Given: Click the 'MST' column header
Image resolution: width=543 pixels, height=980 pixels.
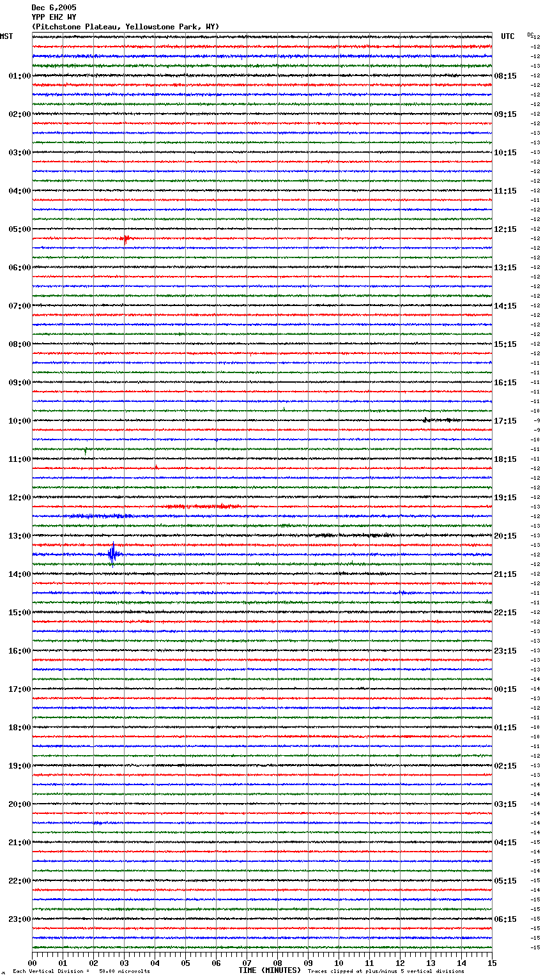Looking at the screenshot, I should [6, 36].
